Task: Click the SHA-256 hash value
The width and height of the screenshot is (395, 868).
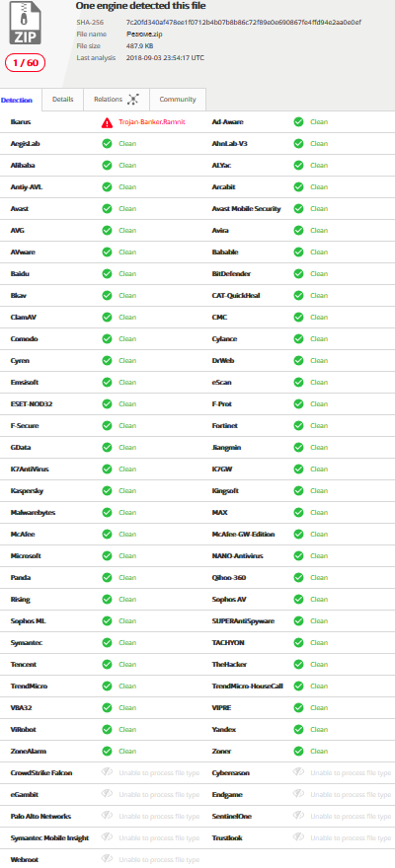Action: point(244,22)
